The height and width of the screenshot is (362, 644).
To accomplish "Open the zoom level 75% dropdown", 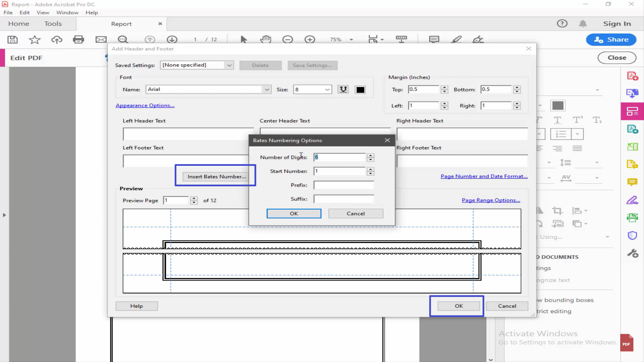I will click(x=351, y=40).
